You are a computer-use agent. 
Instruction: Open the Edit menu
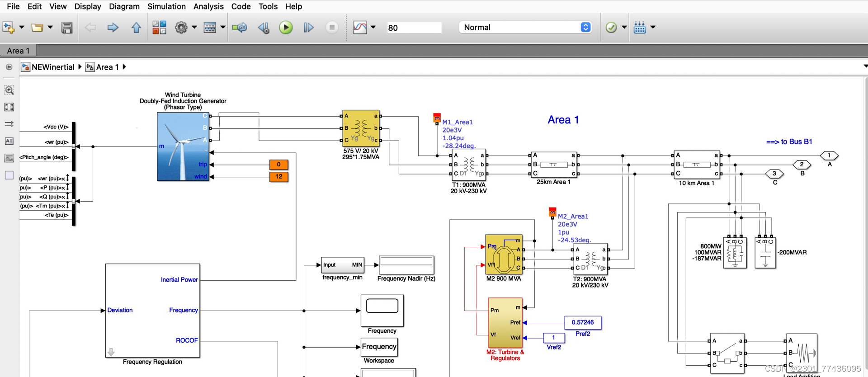[34, 6]
